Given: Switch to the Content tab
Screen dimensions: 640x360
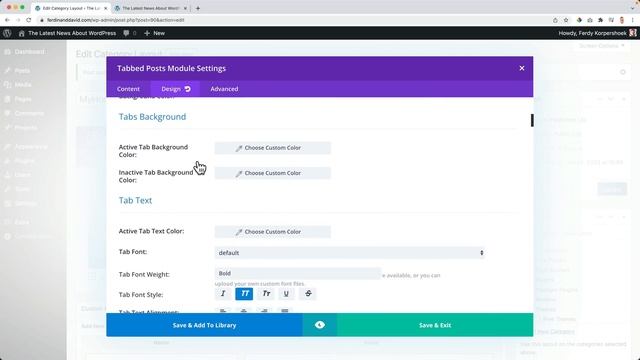Looking at the screenshot, I should (128, 89).
